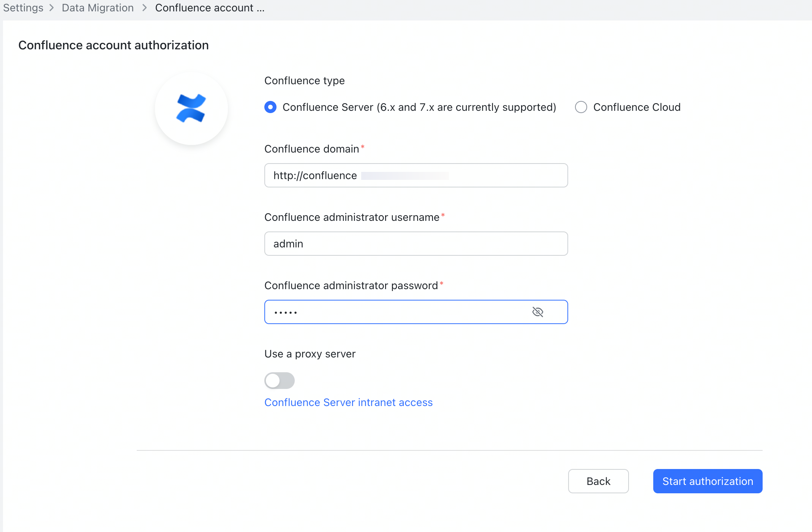Enable the proxy server toggle
Screen dimensions: 812x532
click(x=280, y=380)
